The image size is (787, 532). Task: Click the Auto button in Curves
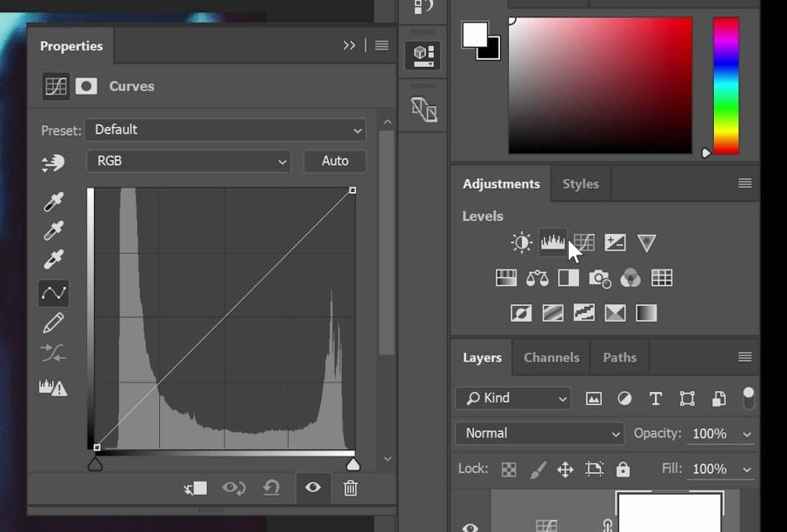coord(335,161)
